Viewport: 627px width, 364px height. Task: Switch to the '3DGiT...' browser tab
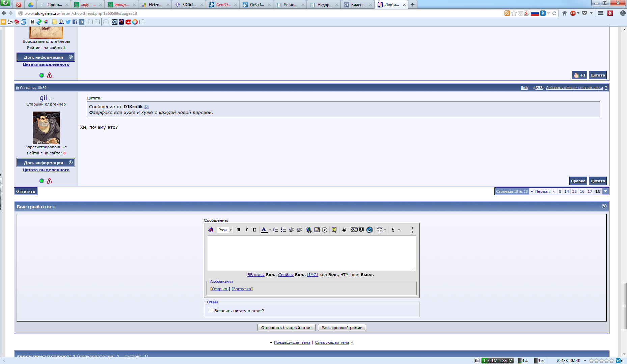(x=189, y=5)
